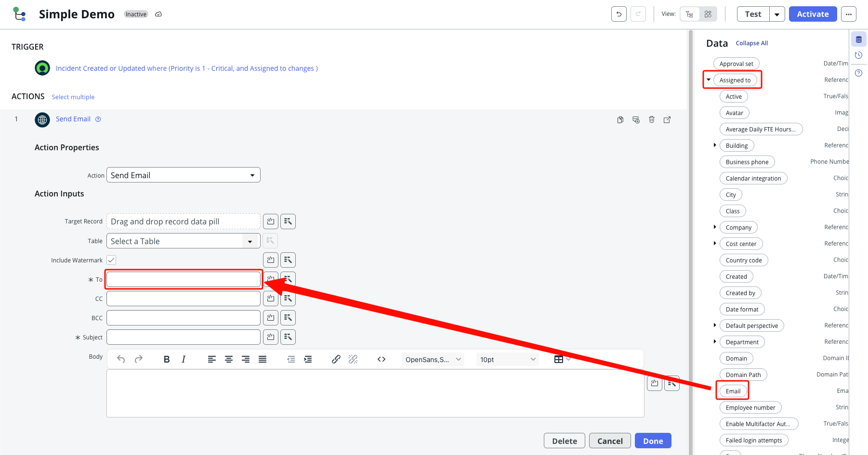Collapse the Assigned to tree node
The height and width of the screenshot is (455, 868).
coord(709,80)
